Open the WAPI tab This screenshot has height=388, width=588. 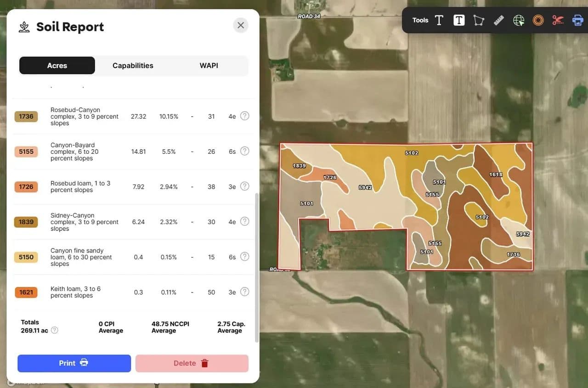click(x=209, y=66)
